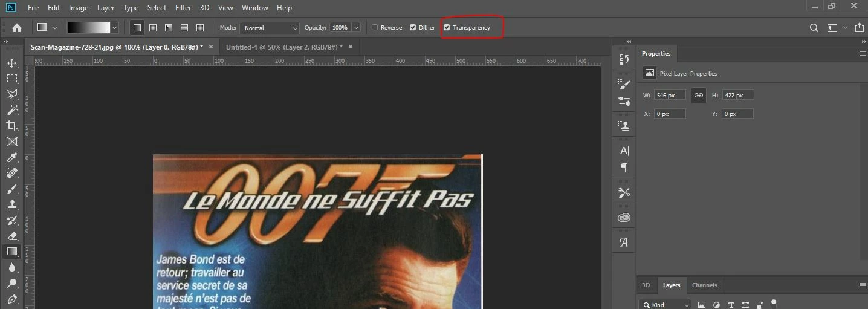Choose the Diamond Gradient style

tap(200, 28)
